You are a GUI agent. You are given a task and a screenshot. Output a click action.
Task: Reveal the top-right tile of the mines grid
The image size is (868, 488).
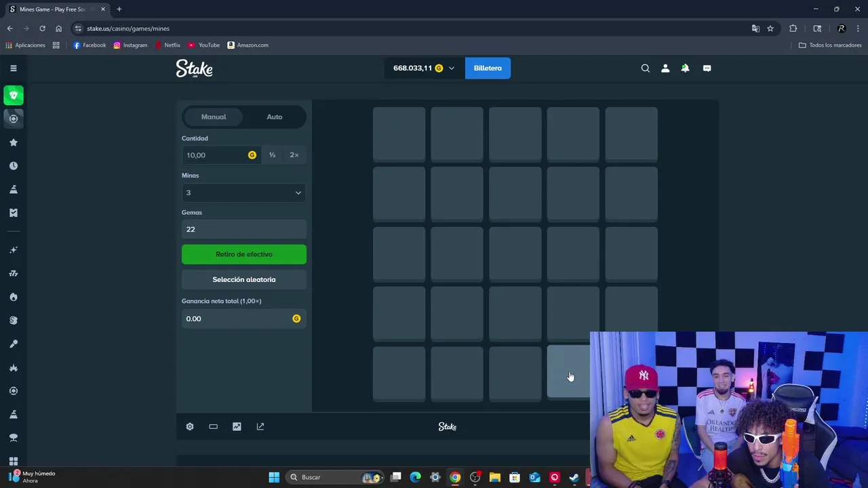coord(631,134)
